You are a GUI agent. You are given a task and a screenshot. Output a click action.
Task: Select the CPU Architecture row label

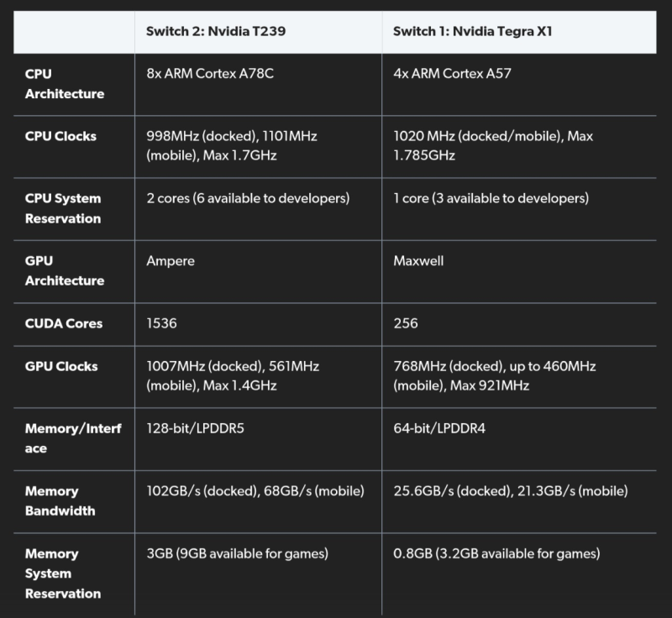point(65,83)
